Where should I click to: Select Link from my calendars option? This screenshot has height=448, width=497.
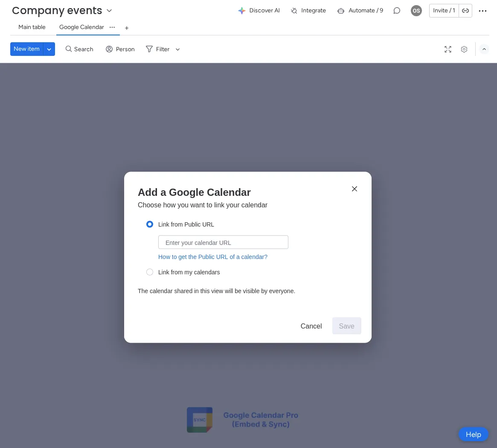click(x=150, y=272)
